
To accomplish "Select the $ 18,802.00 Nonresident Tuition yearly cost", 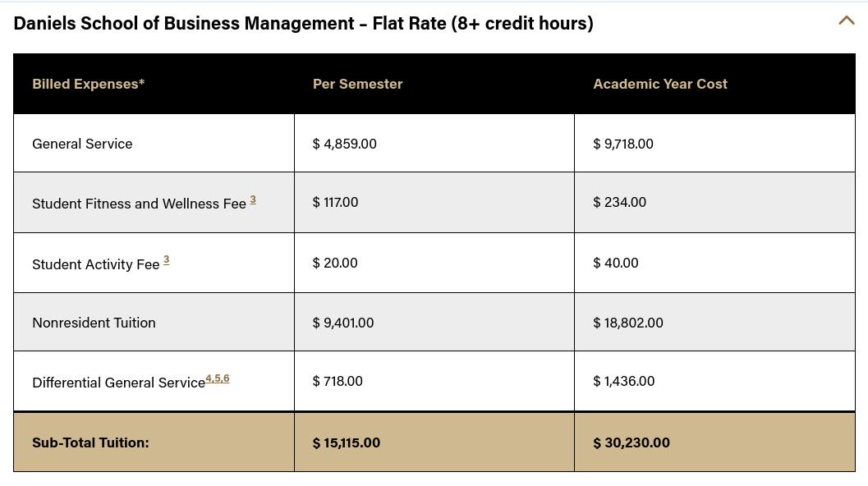I will [x=627, y=322].
